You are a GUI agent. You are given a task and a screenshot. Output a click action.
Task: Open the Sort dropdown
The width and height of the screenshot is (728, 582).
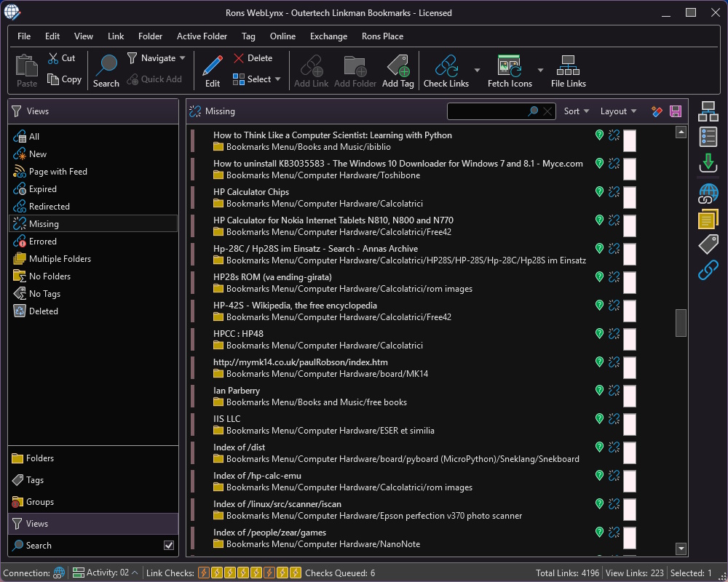pyautogui.click(x=576, y=111)
